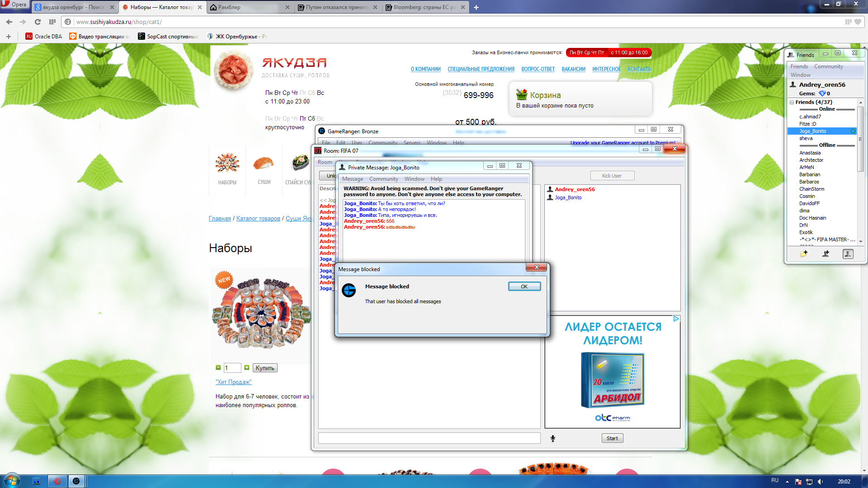Add bookmark with plus icon on bookmarks bar

(8, 37)
